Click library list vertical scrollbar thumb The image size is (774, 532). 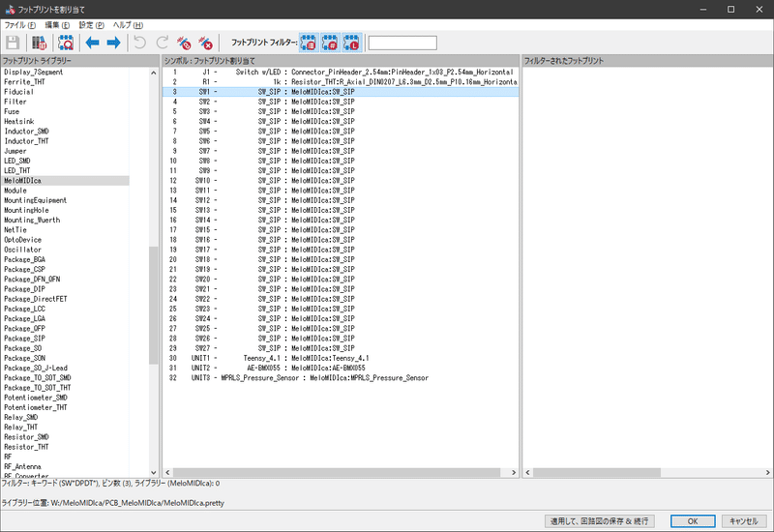[154, 305]
